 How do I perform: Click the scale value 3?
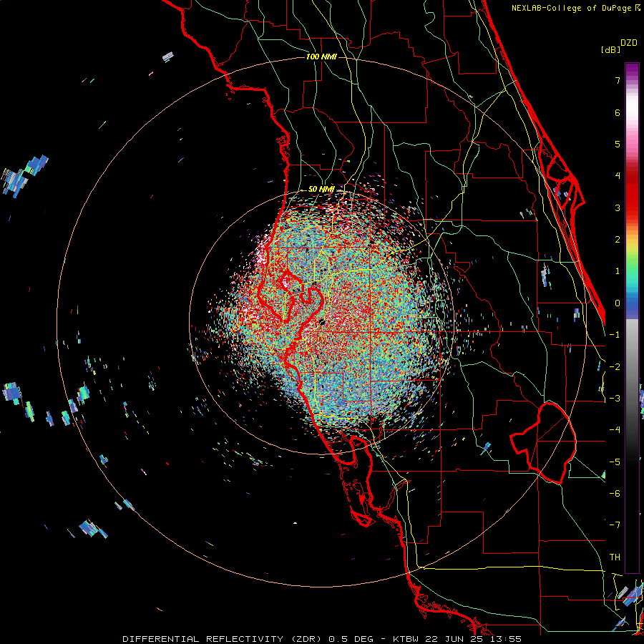618,208
